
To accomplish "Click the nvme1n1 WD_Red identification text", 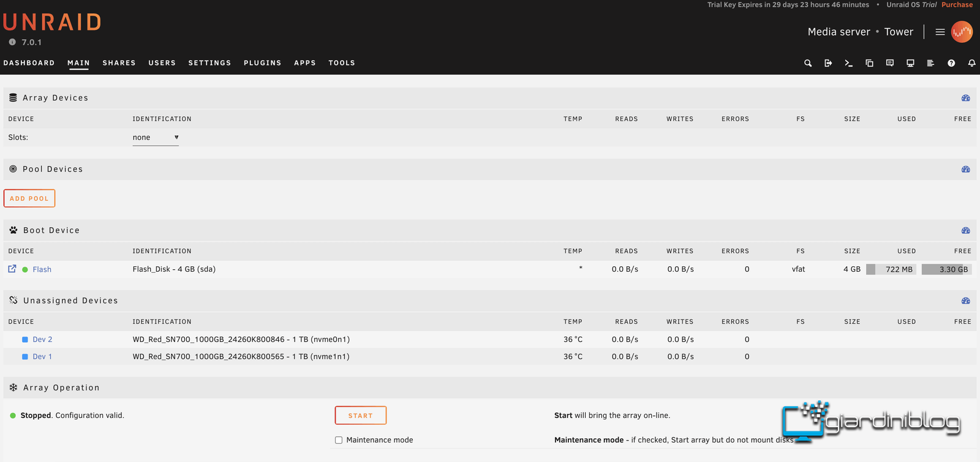I will (x=241, y=357).
